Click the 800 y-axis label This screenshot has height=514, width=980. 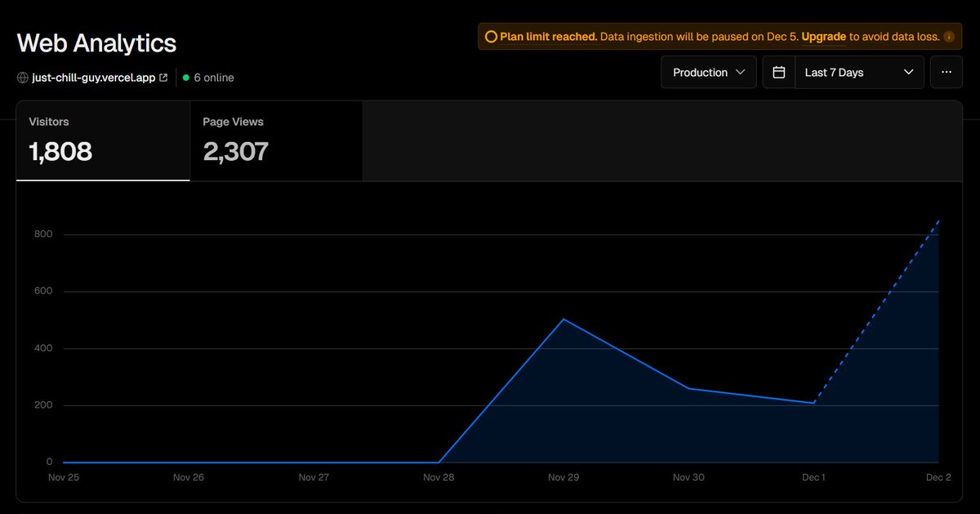[x=43, y=235]
